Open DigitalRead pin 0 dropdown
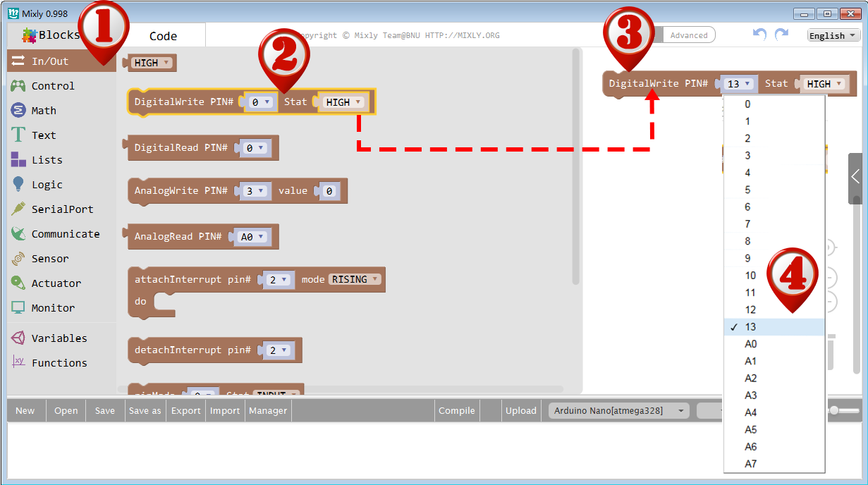Screen dimensions: 868x485 255,148
